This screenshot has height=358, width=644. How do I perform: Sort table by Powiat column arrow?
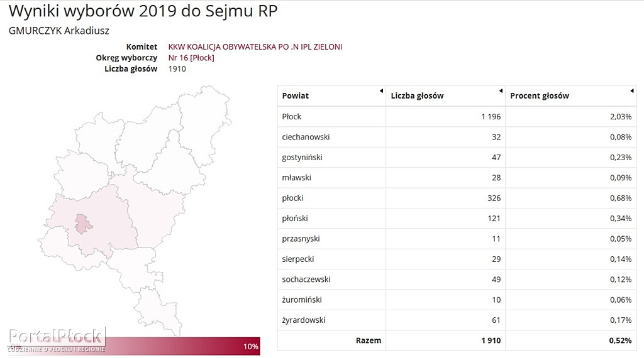tap(381, 90)
